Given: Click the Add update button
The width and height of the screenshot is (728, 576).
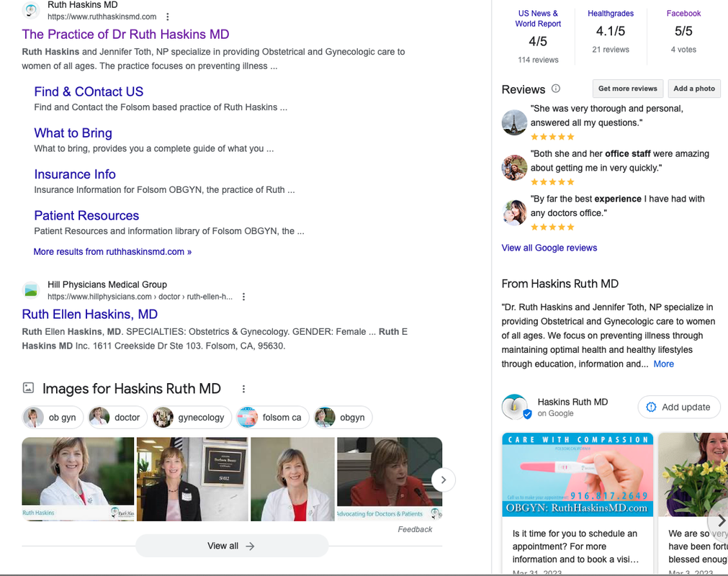Looking at the screenshot, I should 679,407.
